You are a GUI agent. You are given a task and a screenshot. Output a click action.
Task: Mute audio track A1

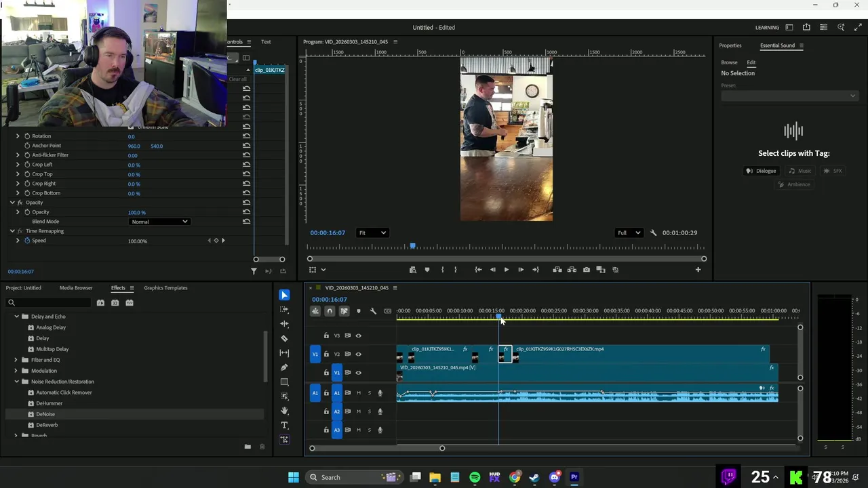click(359, 393)
